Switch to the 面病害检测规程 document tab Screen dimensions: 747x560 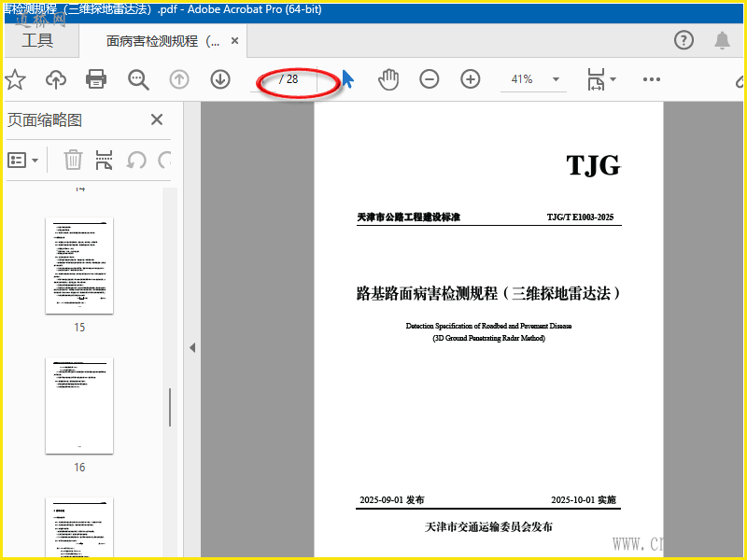pos(162,41)
